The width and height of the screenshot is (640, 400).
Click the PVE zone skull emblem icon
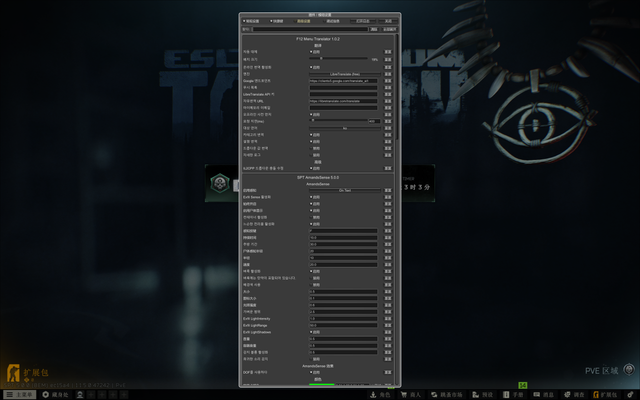629,370
